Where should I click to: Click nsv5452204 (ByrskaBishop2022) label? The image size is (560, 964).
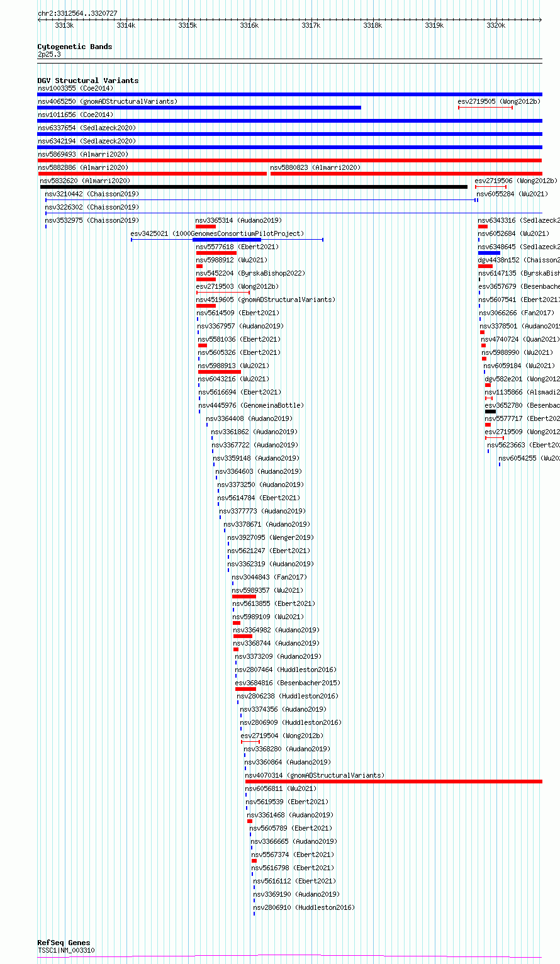(250, 273)
